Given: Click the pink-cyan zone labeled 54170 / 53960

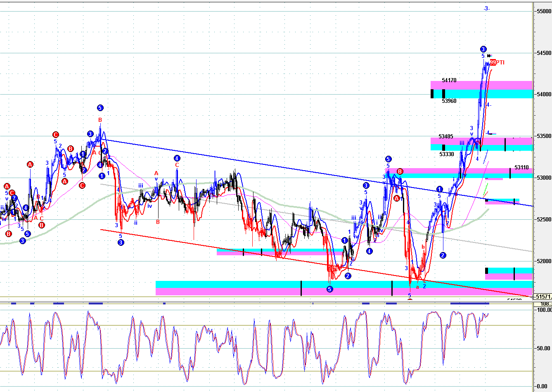Looking at the screenshot, I should point(481,90).
